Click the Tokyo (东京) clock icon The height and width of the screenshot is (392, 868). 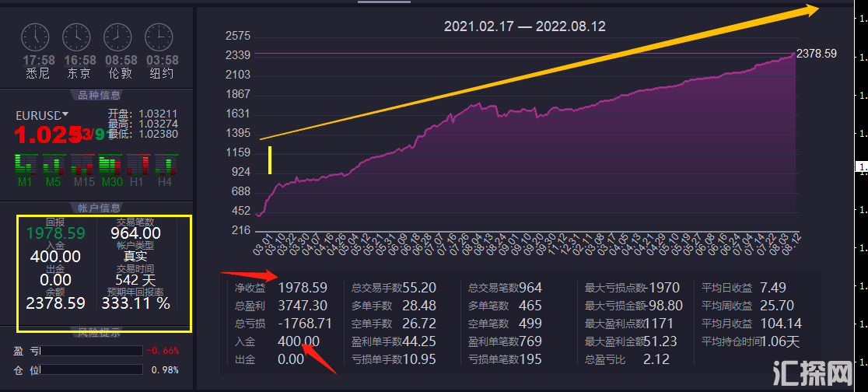coord(76,37)
